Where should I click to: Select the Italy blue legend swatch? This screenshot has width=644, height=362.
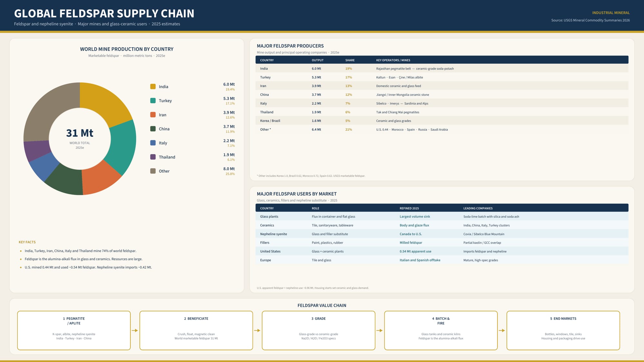(x=153, y=143)
